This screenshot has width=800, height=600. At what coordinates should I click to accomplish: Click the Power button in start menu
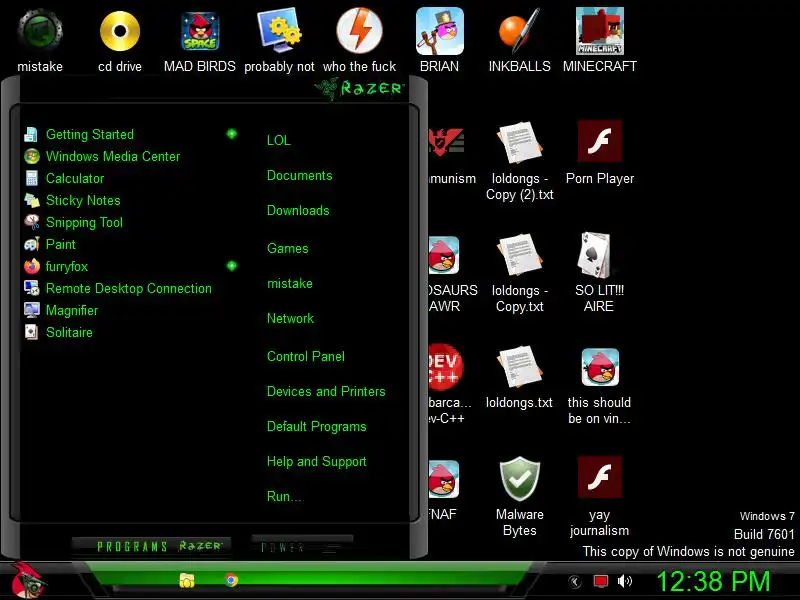point(302,546)
